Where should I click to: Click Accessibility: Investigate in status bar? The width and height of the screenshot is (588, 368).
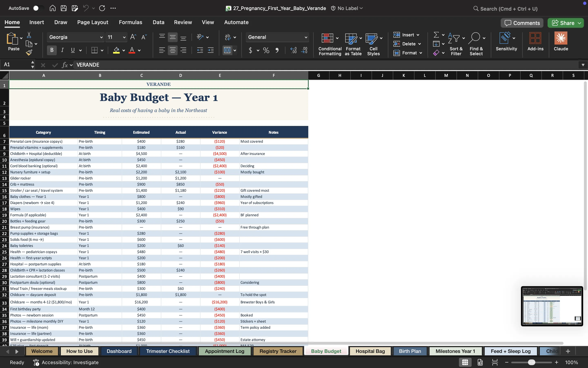[x=66, y=362]
